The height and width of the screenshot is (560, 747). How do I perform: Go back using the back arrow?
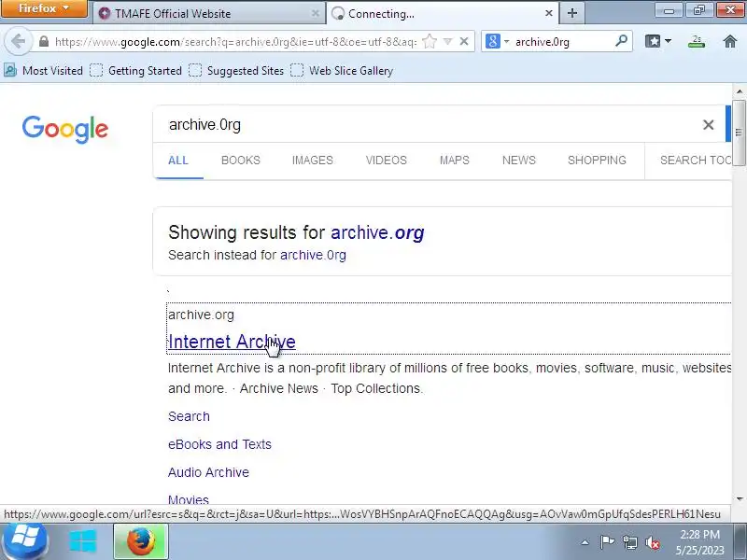[x=18, y=41]
